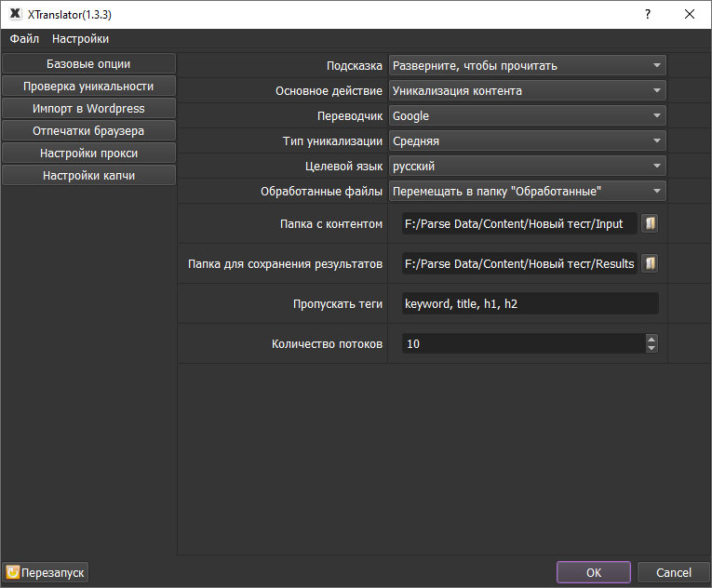
Task: Click the browse icon for Папка с контентом
Action: [650, 223]
